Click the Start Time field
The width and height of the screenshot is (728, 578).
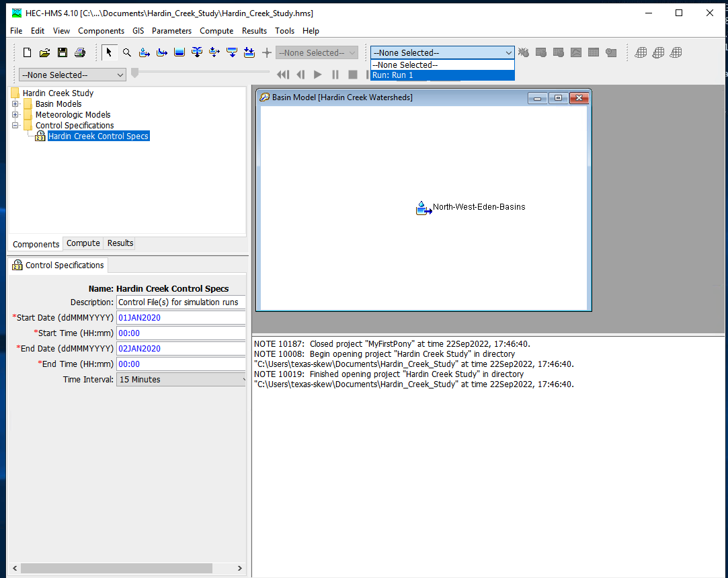[x=181, y=333]
